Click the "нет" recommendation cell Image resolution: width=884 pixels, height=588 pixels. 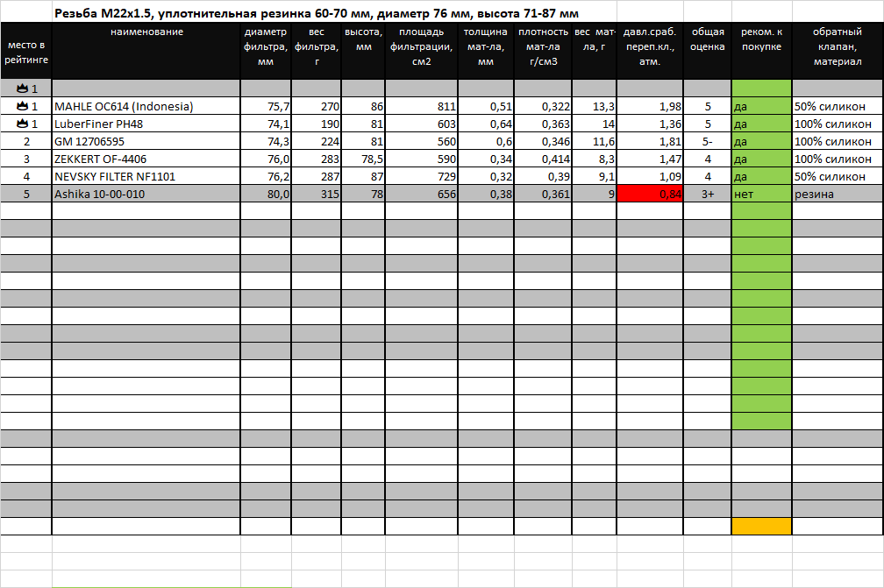761,194
